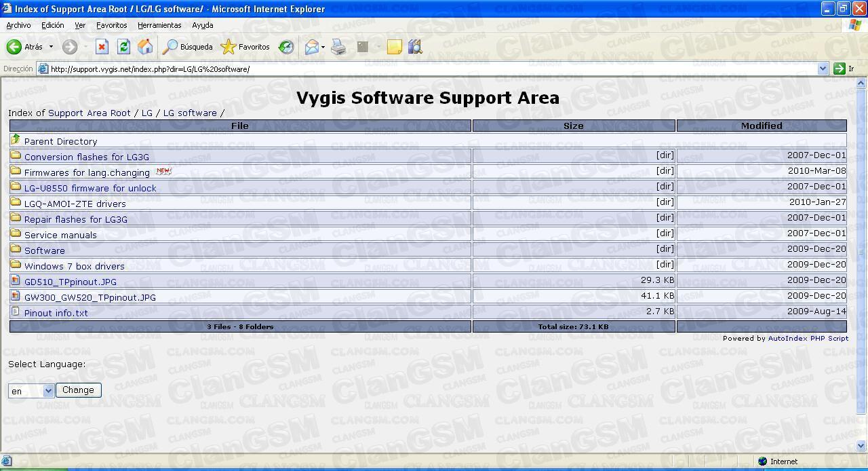Click the yellow Discuss note icon

coord(395,47)
